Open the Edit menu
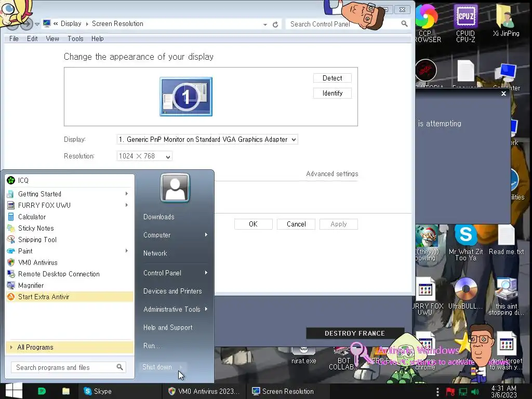Viewport: 532px width, 399px height. [x=32, y=38]
